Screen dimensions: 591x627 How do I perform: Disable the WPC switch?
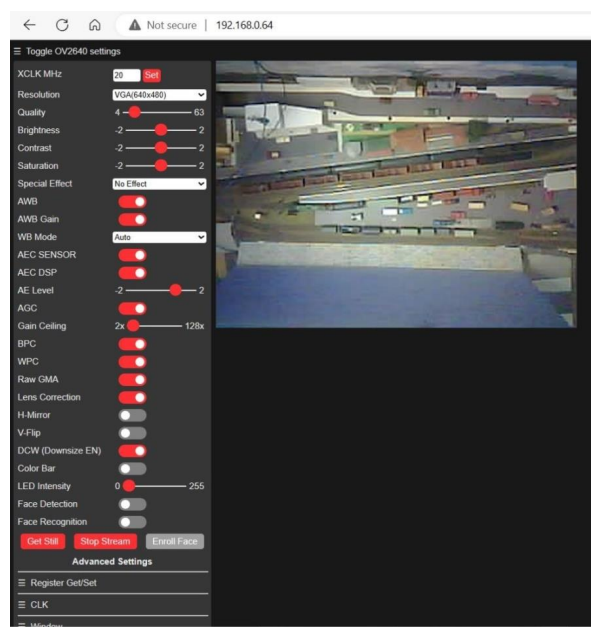point(132,362)
